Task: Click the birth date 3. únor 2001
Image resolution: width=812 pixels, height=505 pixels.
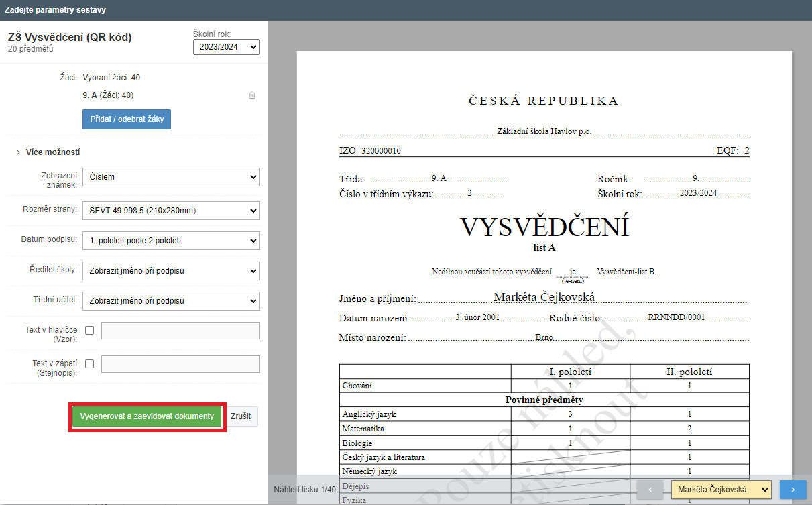Action: click(477, 318)
